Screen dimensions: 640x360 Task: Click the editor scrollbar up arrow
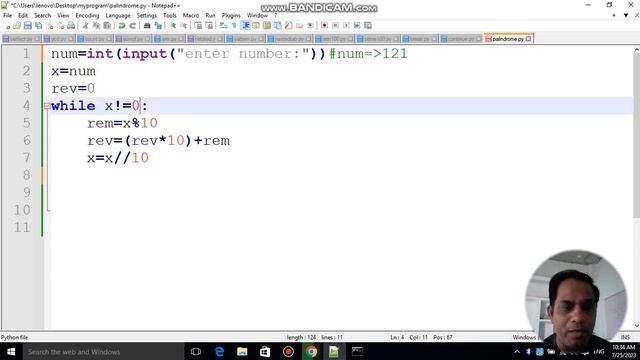tap(636, 50)
